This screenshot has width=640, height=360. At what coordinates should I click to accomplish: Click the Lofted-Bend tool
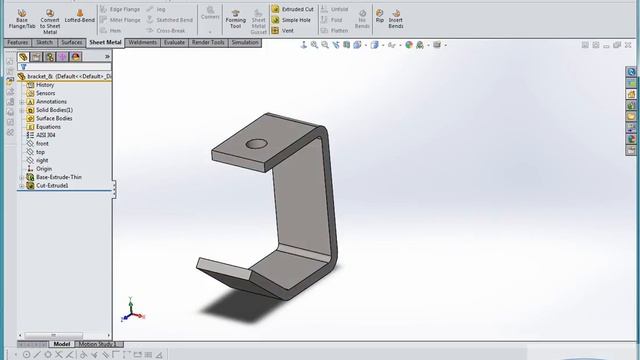coord(80,16)
